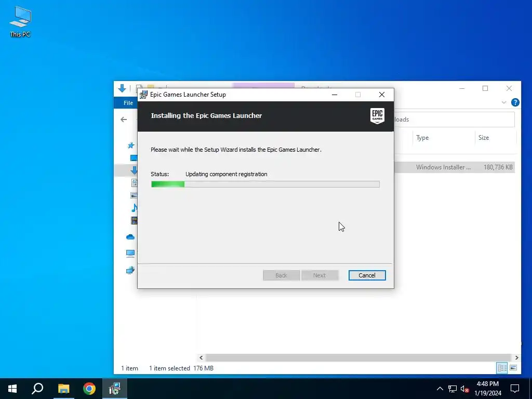Go back in File Explorer navigation
532x399 pixels.
coord(124,119)
